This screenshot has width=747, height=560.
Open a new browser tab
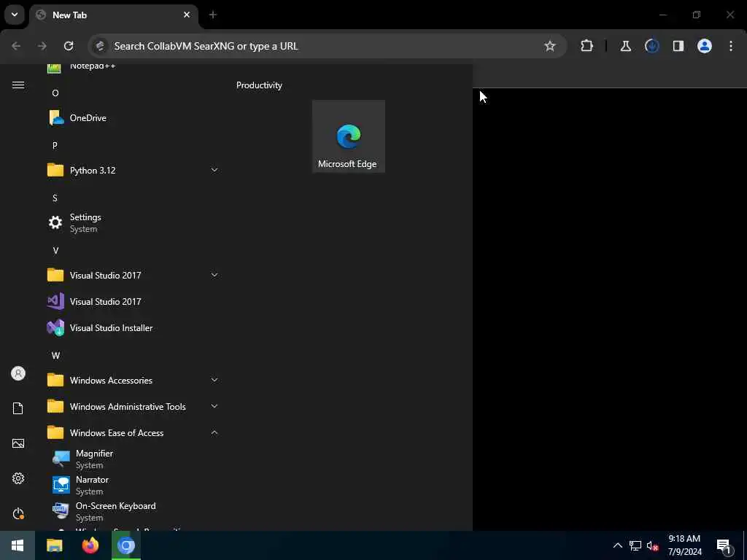213,15
